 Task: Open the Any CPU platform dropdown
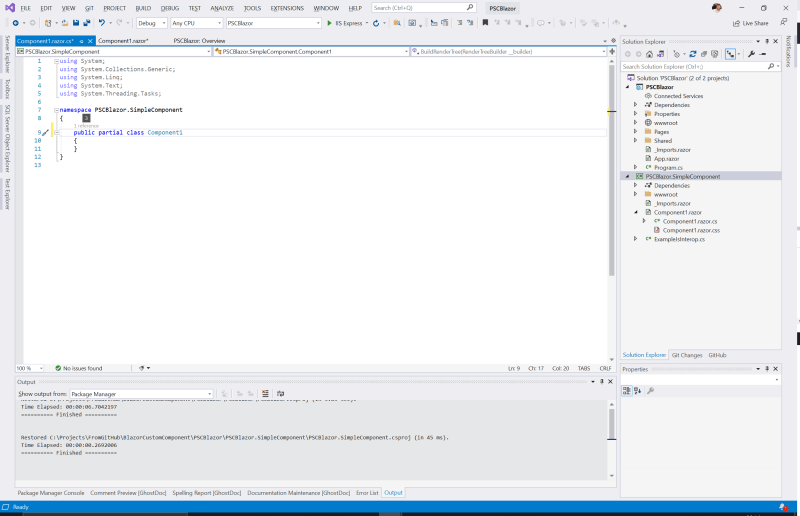pos(196,23)
